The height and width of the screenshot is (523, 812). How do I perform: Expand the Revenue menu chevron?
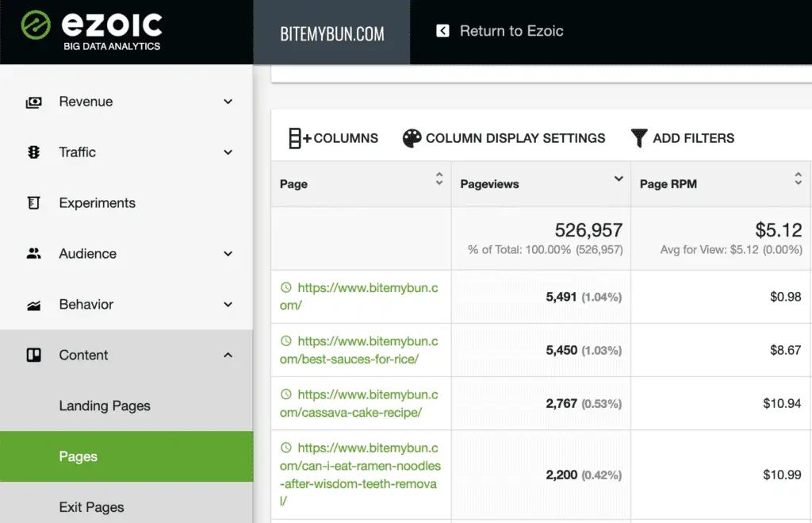pos(228,102)
